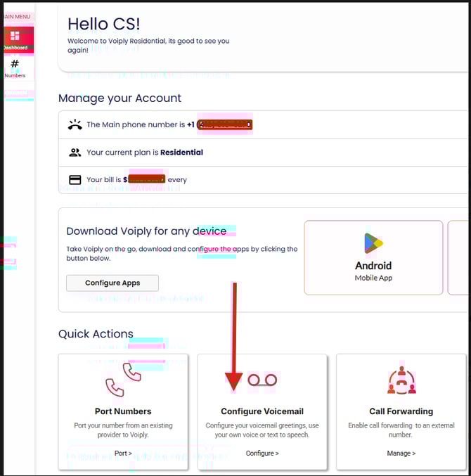
Task: Click the Configure Voicemail card title
Action: pyautogui.click(x=262, y=411)
